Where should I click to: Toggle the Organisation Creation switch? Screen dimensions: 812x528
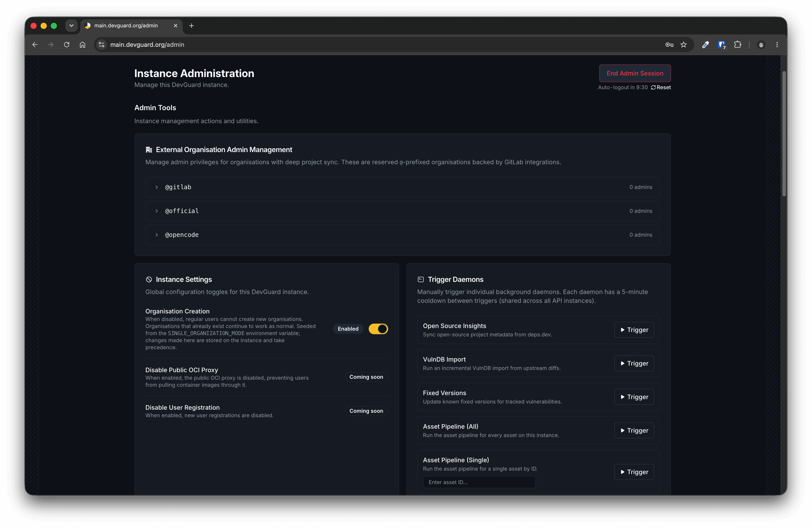point(378,329)
